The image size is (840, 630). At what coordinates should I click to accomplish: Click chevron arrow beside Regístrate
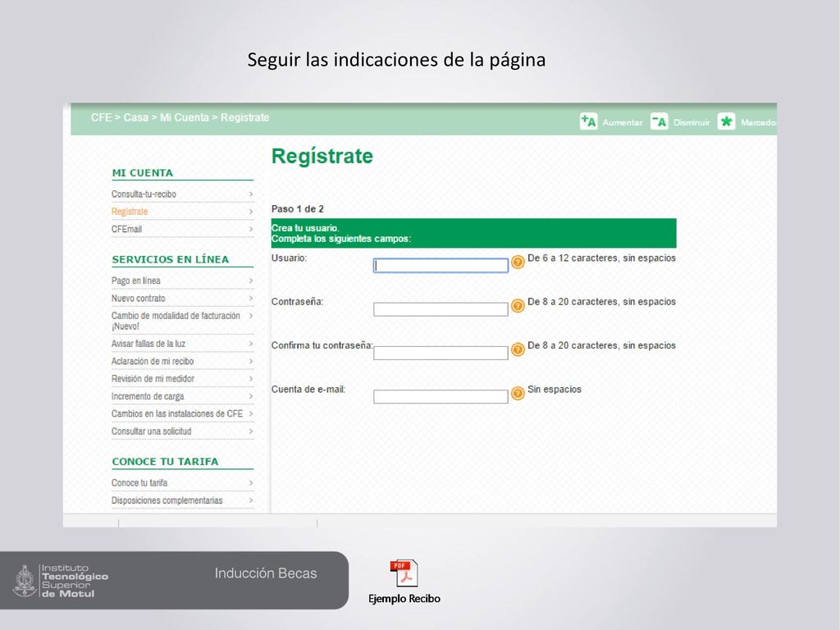click(x=251, y=212)
